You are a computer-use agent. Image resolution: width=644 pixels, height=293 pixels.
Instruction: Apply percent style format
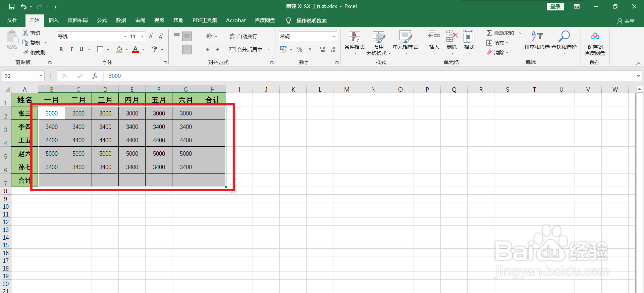(300, 49)
